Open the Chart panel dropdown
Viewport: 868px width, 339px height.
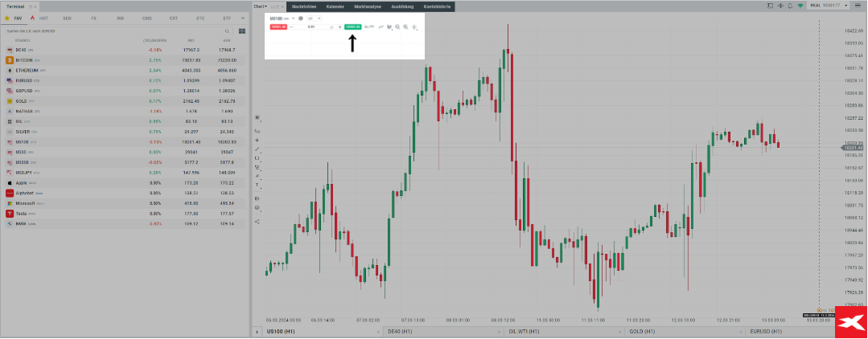(260, 6)
